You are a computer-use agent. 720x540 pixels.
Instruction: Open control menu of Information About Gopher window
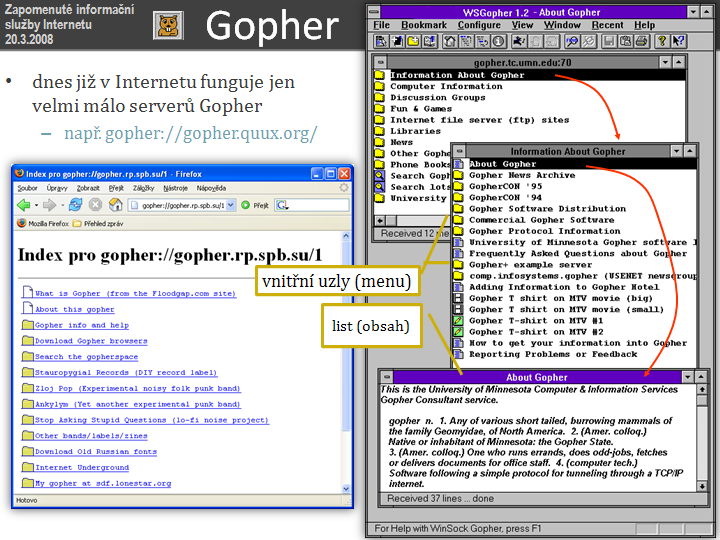[x=459, y=151]
